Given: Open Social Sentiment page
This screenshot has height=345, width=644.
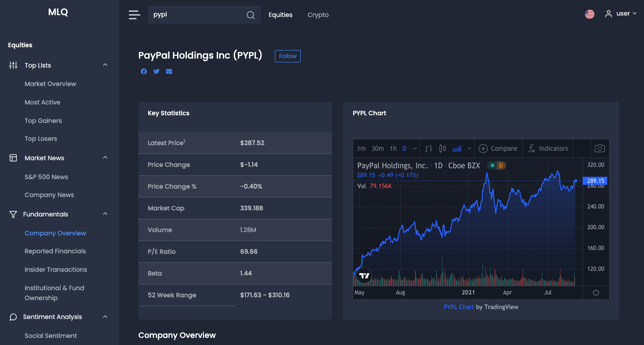Looking at the screenshot, I should (51, 336).
